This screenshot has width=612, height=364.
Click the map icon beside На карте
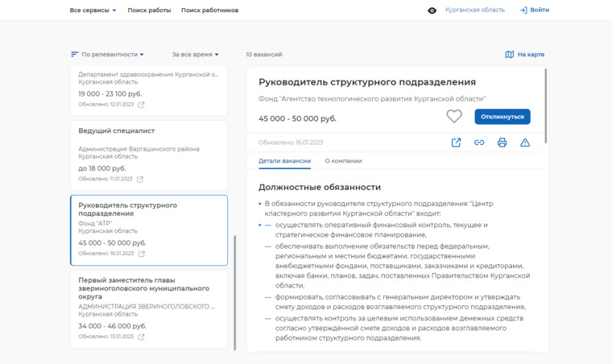point(510,54)
